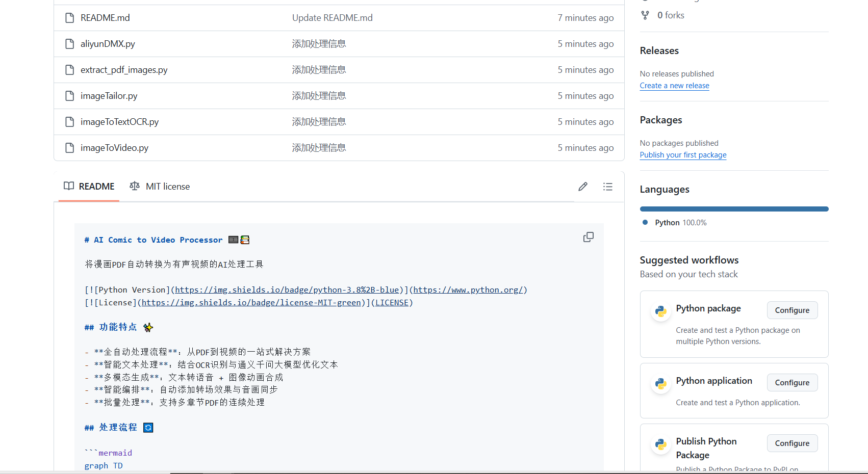868x474 pixels.
Task: Copy the README raw content
Action: [589, 237]
